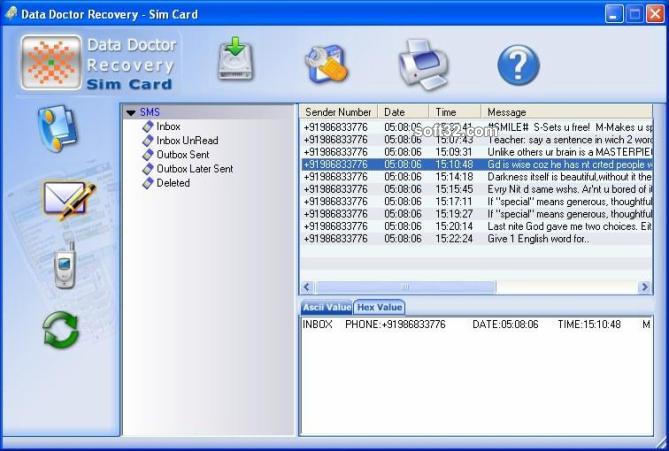Click the Printer icon in toolbar
The height and width of the screenshot is (451, 669).
(x=423, y=64)
